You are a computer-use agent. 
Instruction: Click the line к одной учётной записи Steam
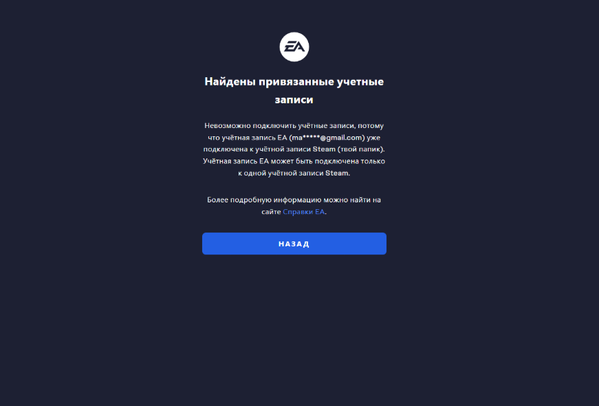coord(294,173)
